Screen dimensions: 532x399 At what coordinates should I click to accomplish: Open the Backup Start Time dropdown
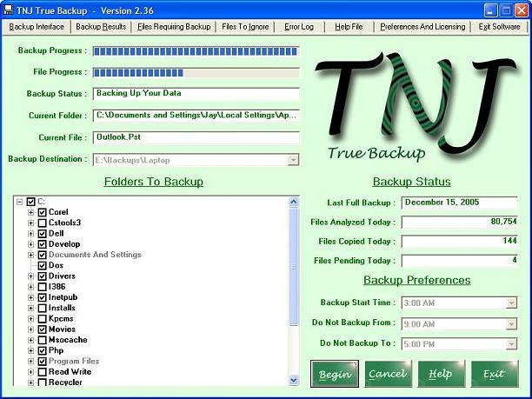[511, 303]
